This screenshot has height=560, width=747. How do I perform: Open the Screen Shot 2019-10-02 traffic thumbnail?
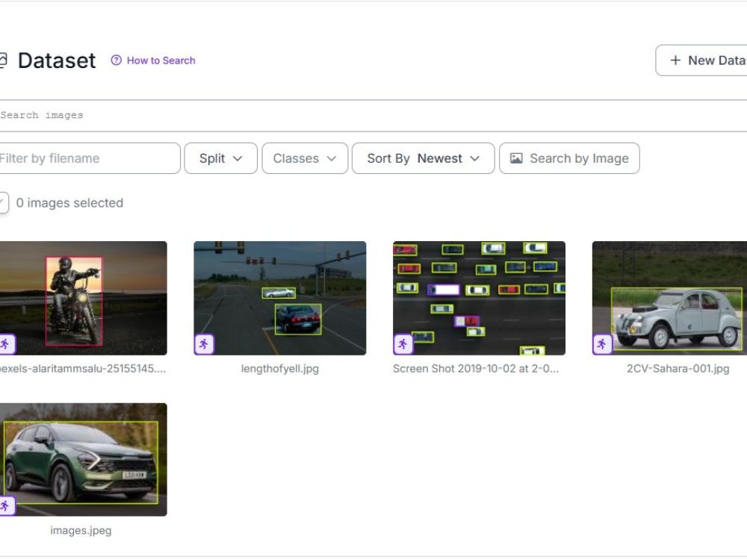[x=479, y=298]
